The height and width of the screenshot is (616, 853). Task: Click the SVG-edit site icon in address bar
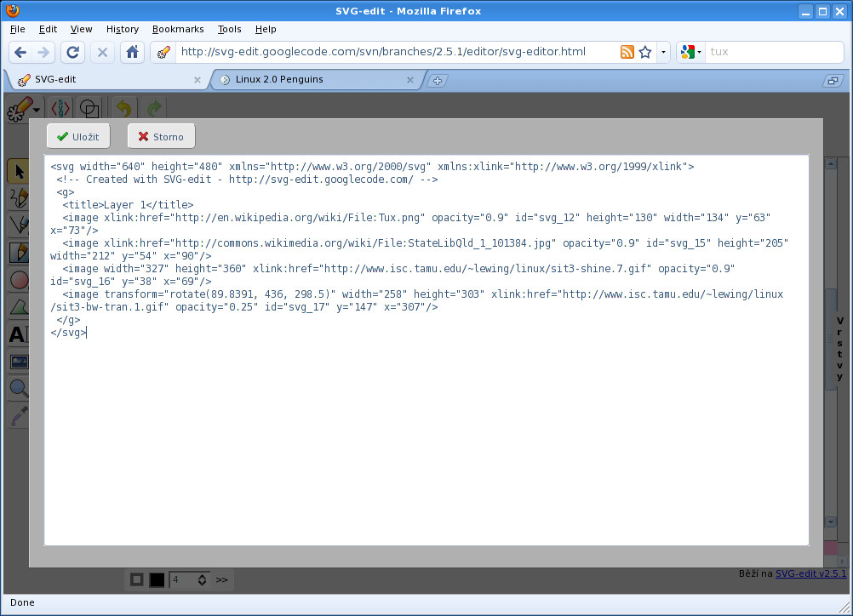click(163, 52)
